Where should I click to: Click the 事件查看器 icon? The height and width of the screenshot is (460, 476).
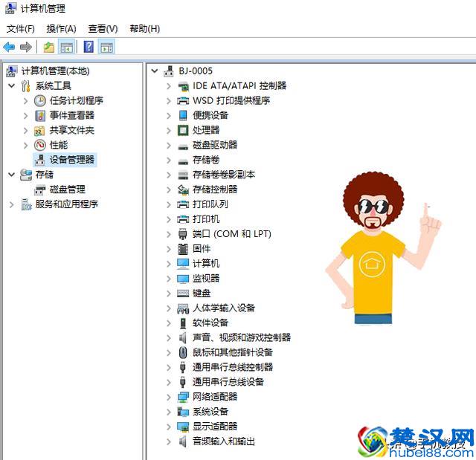[x=39, y=115]
